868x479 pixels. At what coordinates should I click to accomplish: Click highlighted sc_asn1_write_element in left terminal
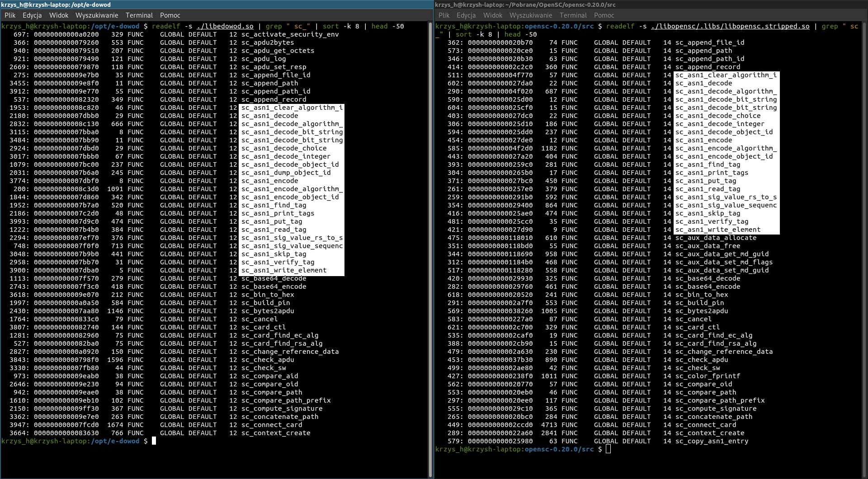284,270
